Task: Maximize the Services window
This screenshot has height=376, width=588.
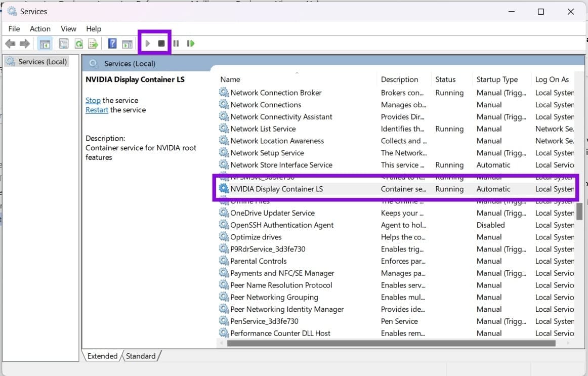Action: coord(541,12)
